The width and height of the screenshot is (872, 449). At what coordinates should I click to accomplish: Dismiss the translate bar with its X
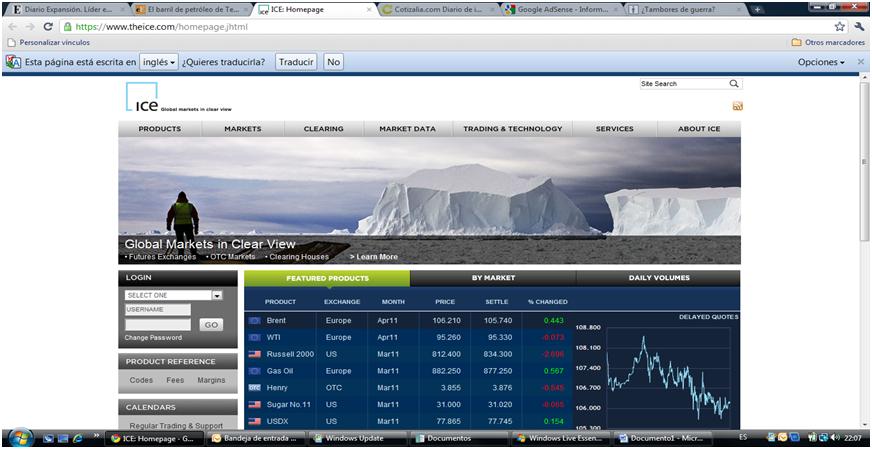(861, 62)
